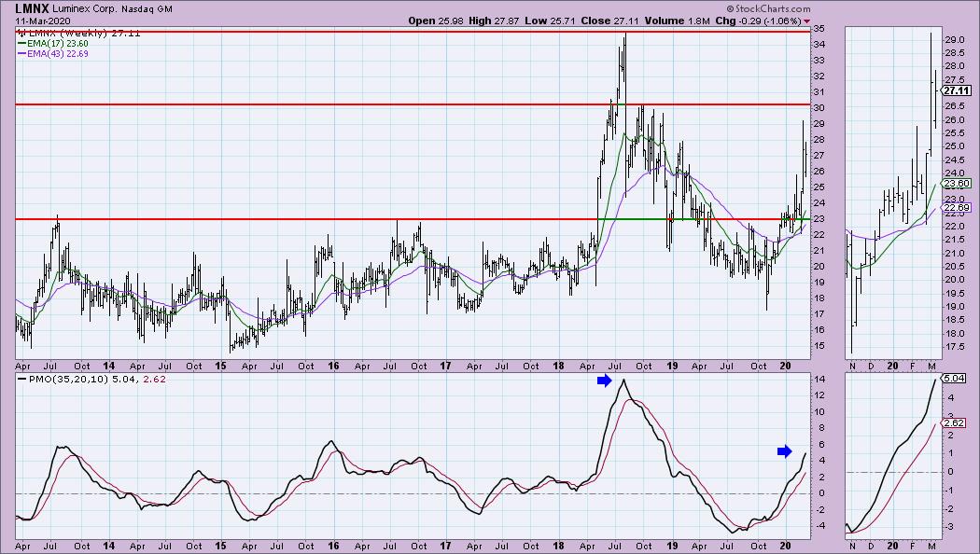Click the boxed 22.69 EMA tag on the zoom panel
Image resolution: width=980 pixels, height=554 pixels.
pos(957,208)
